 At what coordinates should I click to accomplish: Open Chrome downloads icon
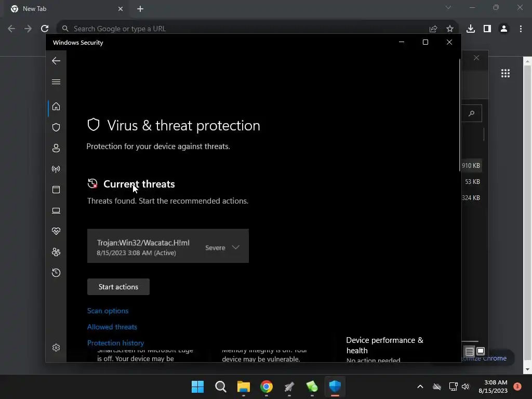point(471,29)
